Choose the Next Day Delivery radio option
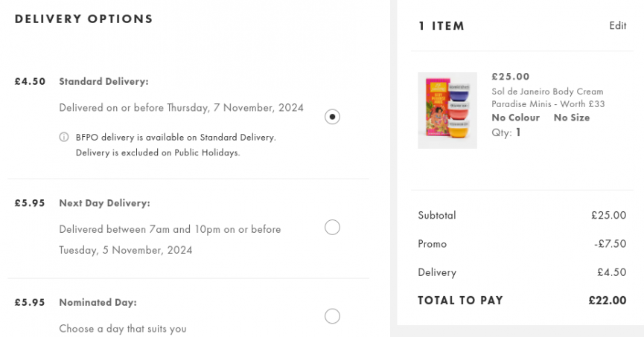This screenshot has width=644, height=337. coord(332,227)
